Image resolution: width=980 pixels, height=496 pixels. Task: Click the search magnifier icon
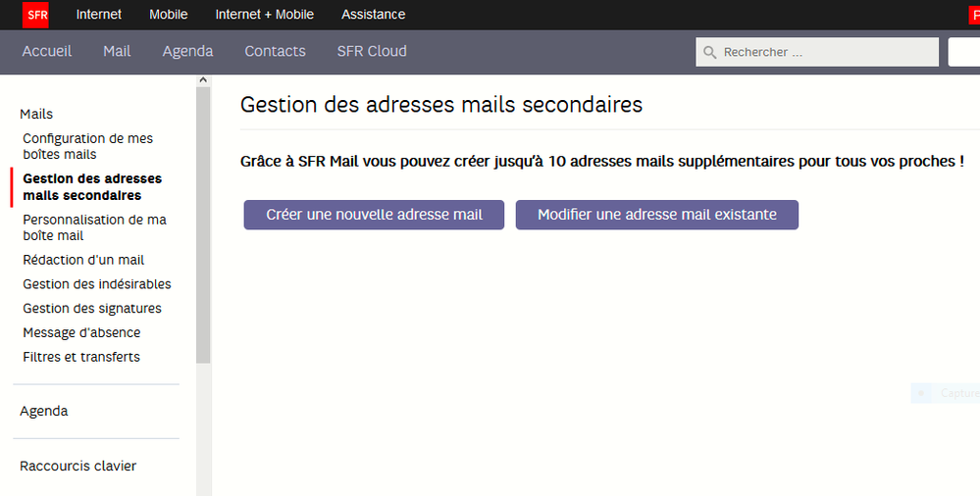[709, 52]
